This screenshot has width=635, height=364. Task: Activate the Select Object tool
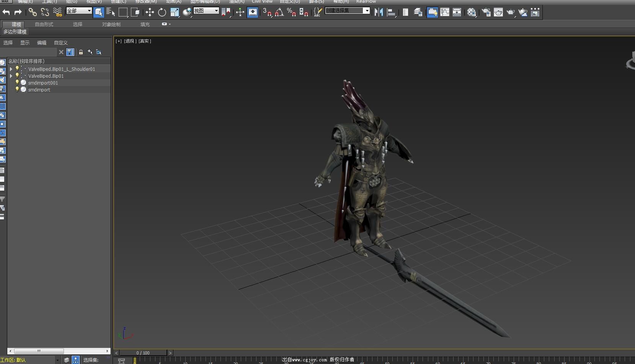pyautogui.click(x=98, y=12)
